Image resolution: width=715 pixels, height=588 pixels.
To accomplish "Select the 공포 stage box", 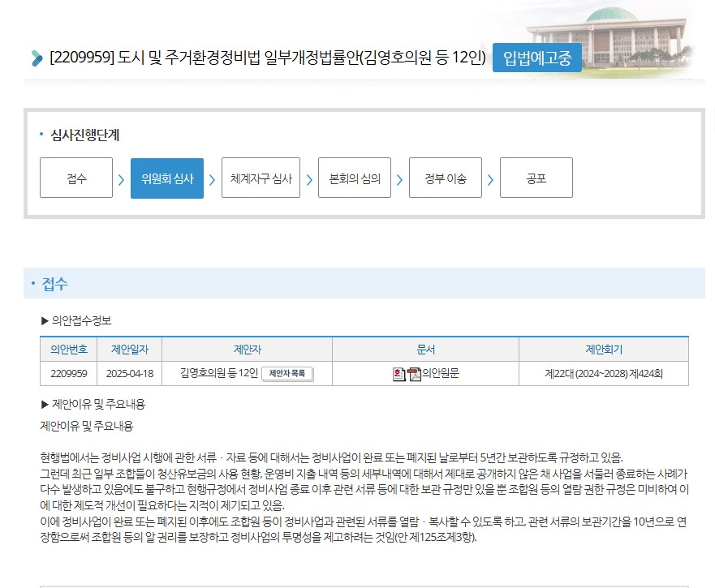I will [536, 178].
